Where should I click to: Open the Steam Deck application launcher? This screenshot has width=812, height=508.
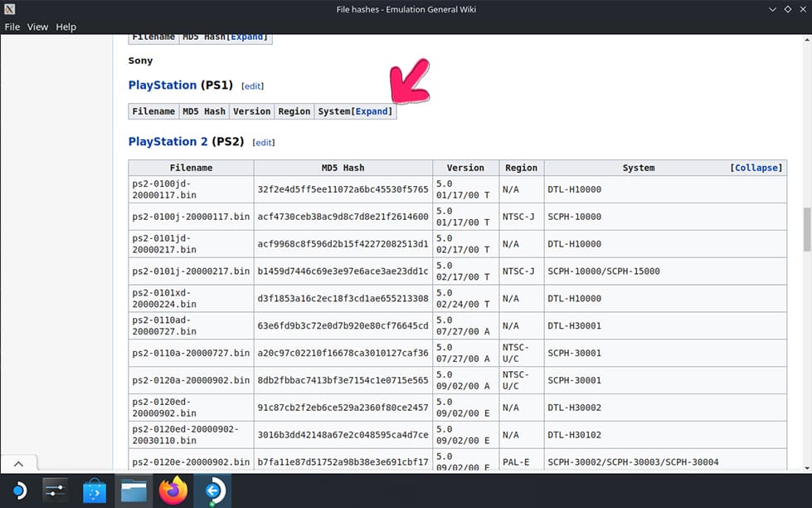point(19,490)
